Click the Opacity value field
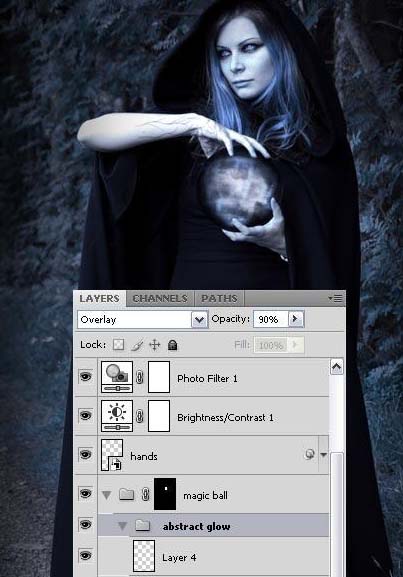The height and width of the screenshot is (577, 403). [271, 319]
